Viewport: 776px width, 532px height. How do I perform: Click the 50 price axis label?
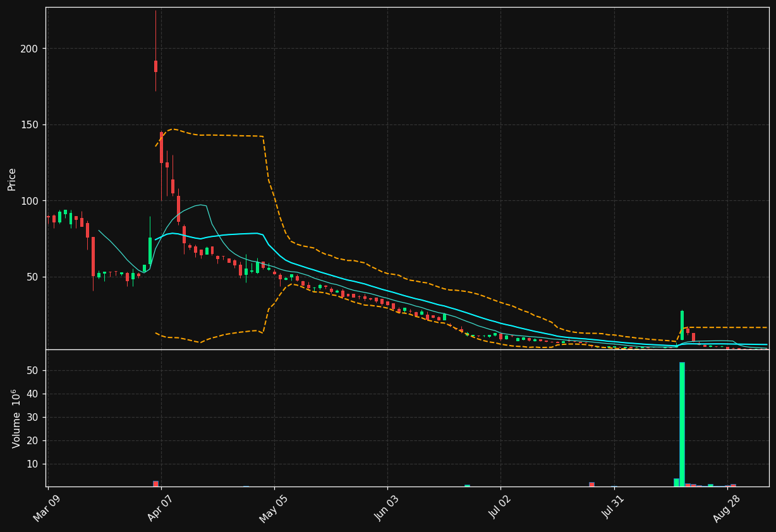pyautogui.click(x=33, y=277)
